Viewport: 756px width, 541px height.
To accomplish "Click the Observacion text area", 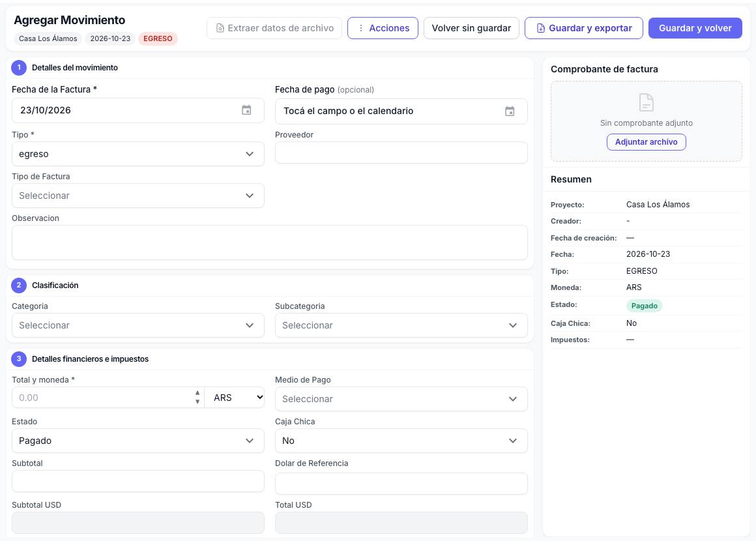I will [270, 242].
